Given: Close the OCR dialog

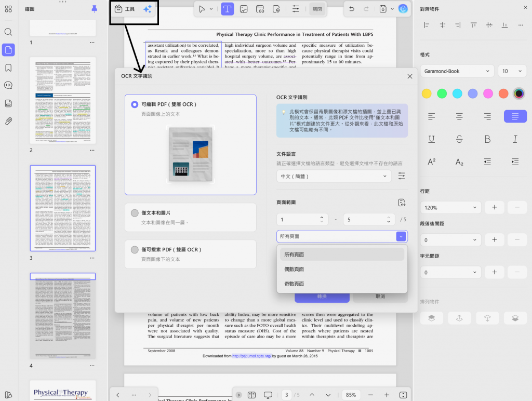Looking at the screenshot, I should [410, 76].
